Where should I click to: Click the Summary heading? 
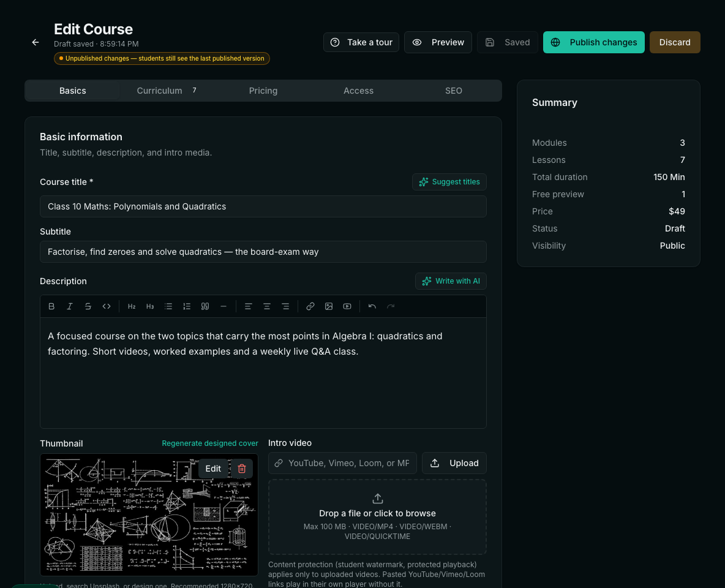554,103
